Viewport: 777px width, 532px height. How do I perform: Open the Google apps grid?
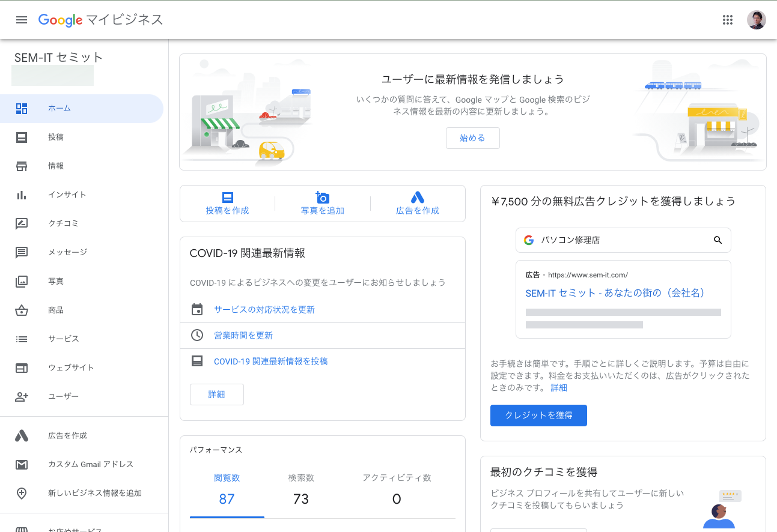click(728, 20)
